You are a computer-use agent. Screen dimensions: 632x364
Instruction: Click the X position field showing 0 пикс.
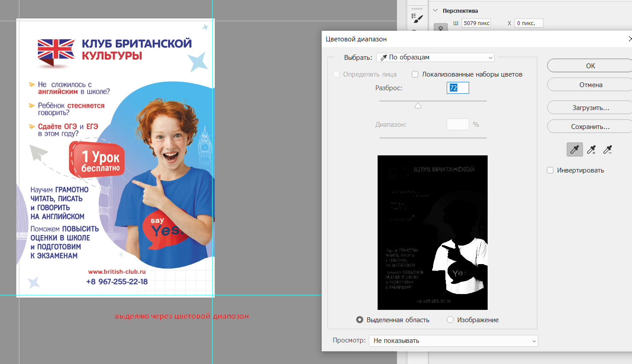[x=529, y=23]
